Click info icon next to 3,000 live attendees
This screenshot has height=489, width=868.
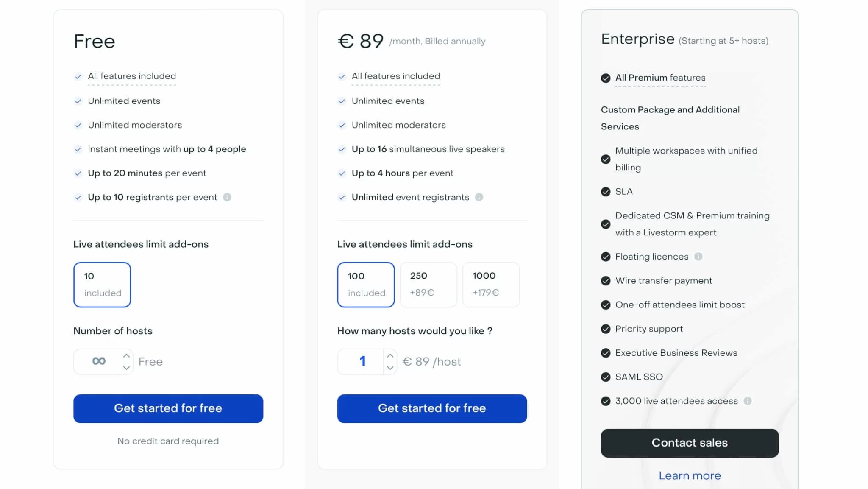[x=748, y=401]
